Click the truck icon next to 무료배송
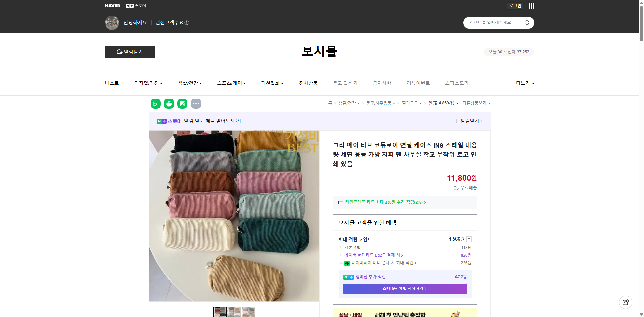The image size is (644, 317). click(455, 188)
